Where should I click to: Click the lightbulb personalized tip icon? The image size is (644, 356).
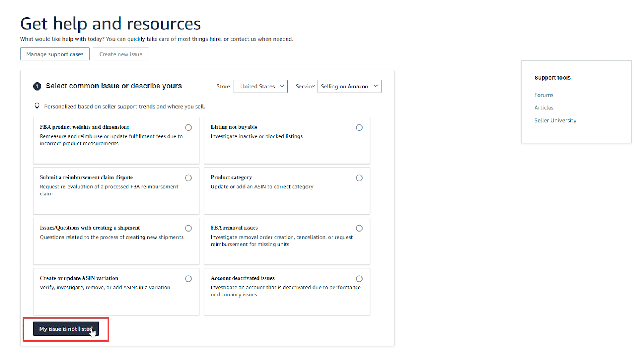pos(37,106)
